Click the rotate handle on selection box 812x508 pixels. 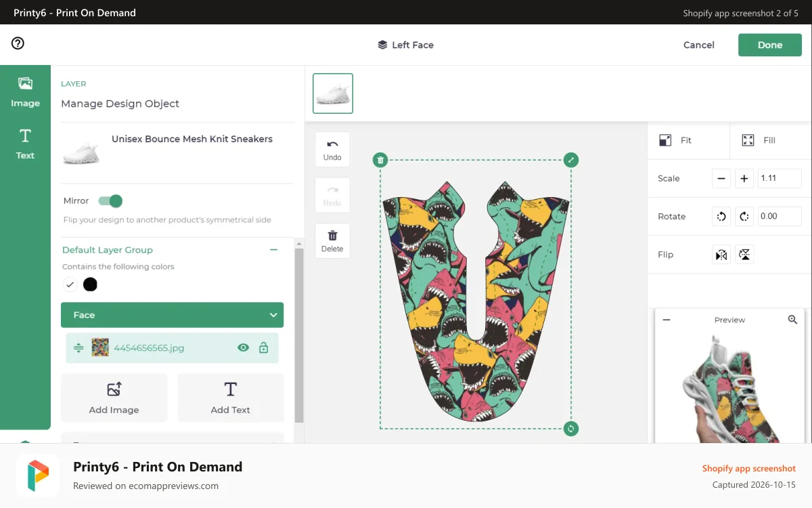click(x=571, y=429)
